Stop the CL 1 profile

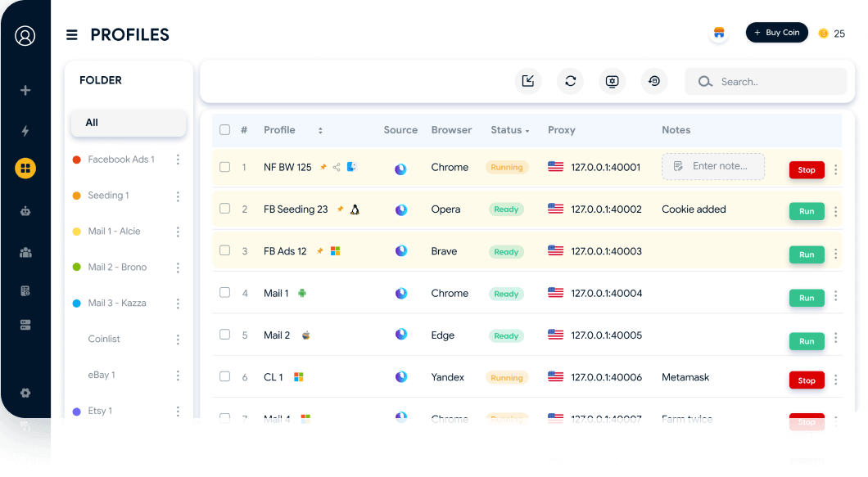[x=807, y=380]
